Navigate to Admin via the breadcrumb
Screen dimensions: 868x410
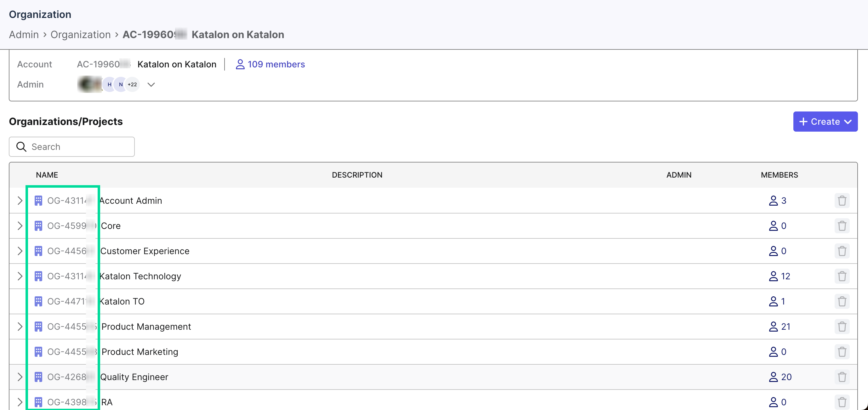pyautogui.click(x=24, y=34)
